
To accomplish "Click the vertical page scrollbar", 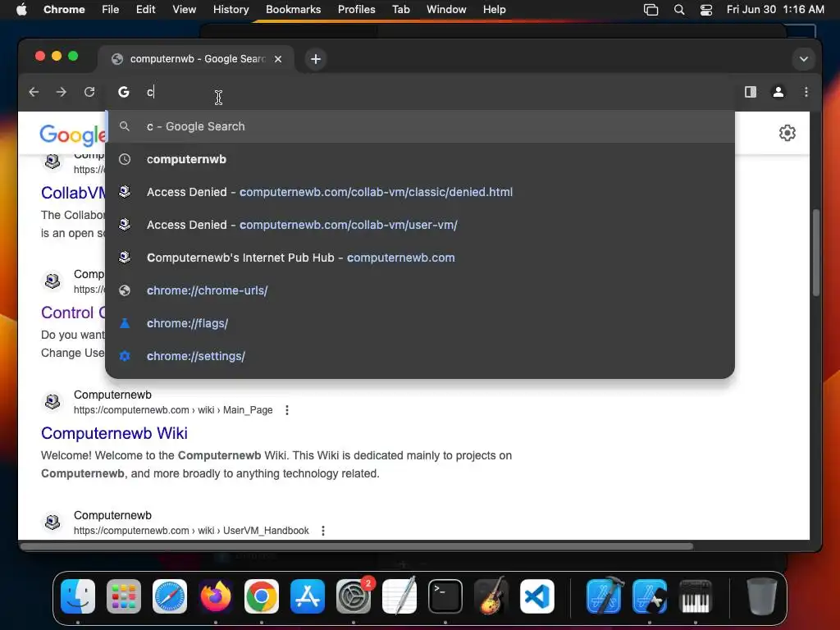I will [x=816, y=252].
